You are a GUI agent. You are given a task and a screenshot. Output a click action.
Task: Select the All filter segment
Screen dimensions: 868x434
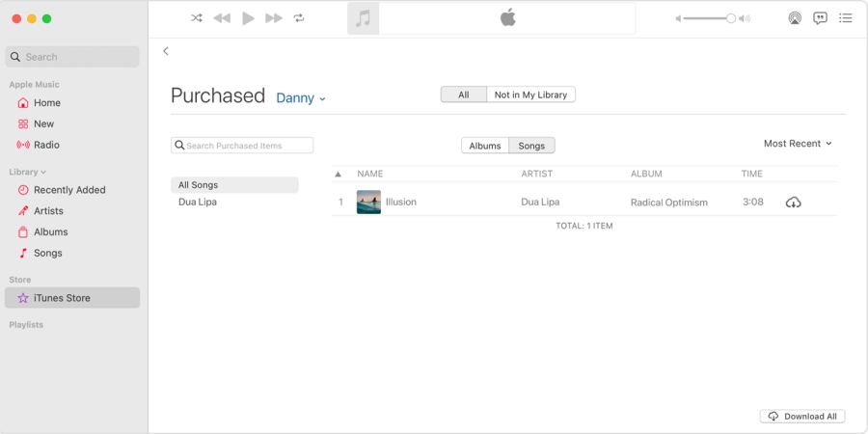click(464, 95)
